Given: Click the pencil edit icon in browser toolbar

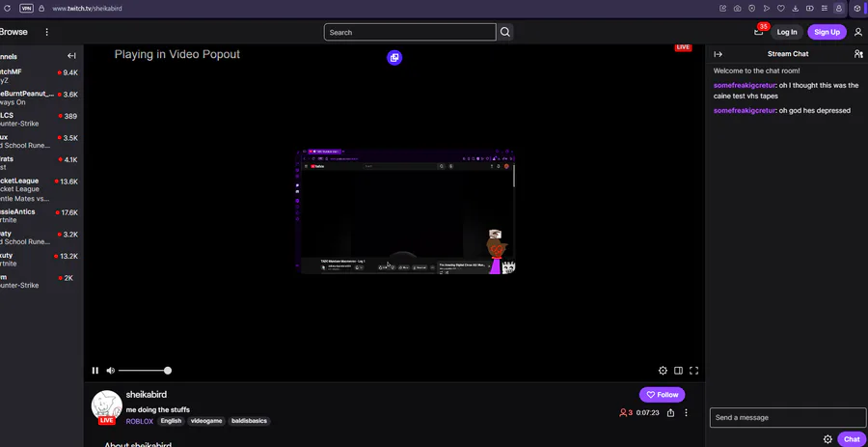Looking at the screenshot, I should pyautogui.click(x=723, y=9).
